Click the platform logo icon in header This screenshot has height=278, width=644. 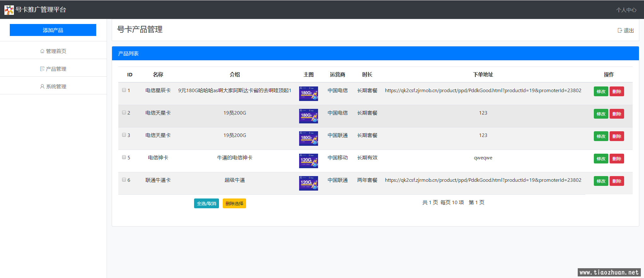[9, 10]
